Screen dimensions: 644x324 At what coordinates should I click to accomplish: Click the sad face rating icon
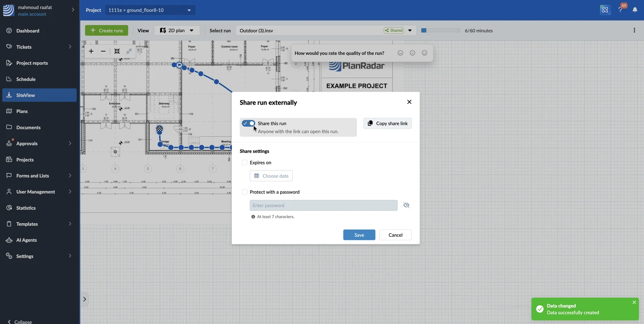click(x=400, y=53)
